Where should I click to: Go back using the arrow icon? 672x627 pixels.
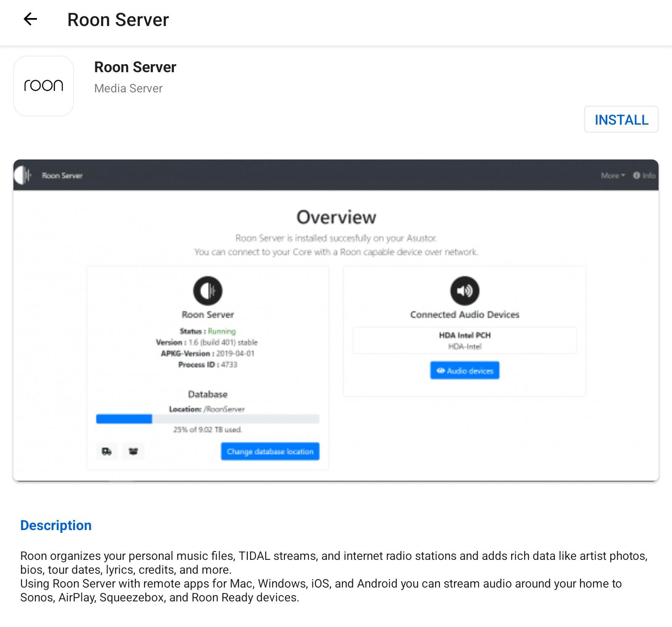pyautogui.click(x=30, y=19)
